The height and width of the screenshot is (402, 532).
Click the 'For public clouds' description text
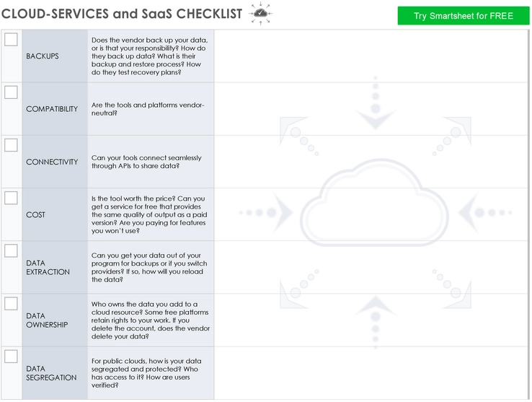(146, 373)
